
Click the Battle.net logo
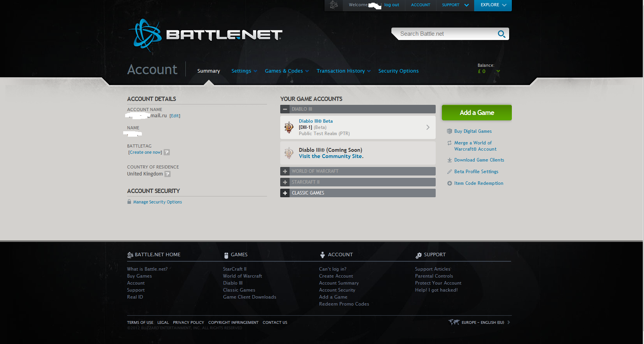205,35
